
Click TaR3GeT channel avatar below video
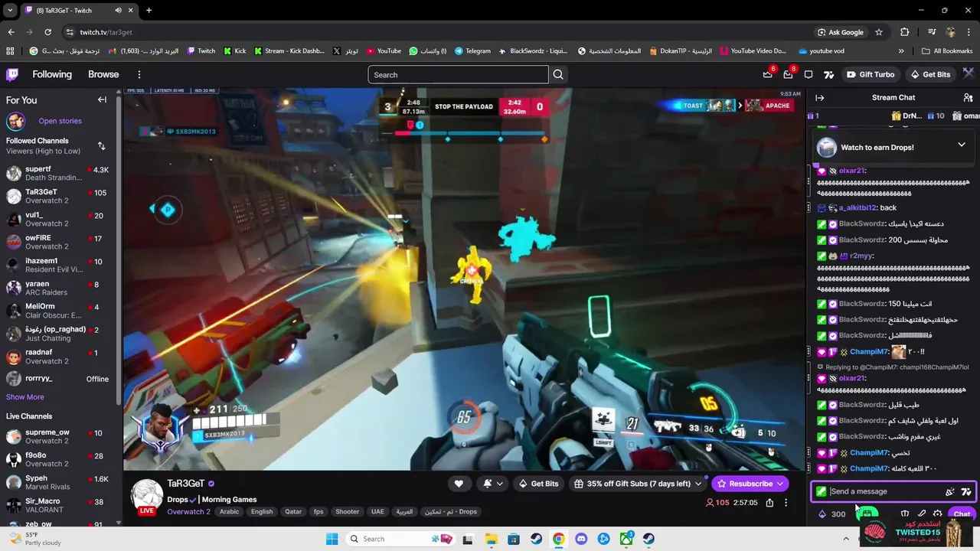coord(145,496)
